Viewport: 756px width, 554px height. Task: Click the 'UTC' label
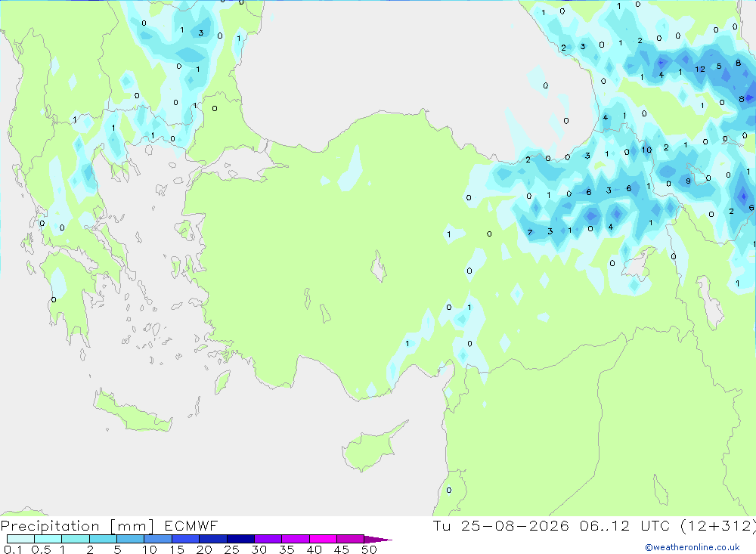pos(655,525)
